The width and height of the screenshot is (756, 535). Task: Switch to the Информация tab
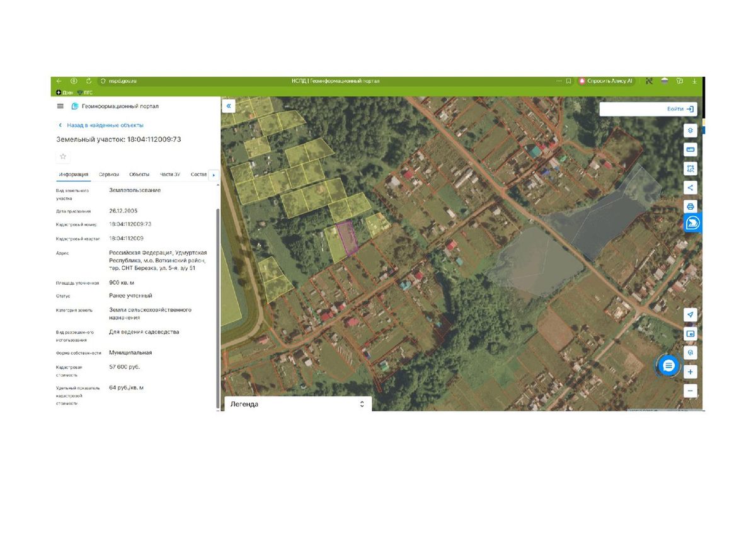pos(74,175)
